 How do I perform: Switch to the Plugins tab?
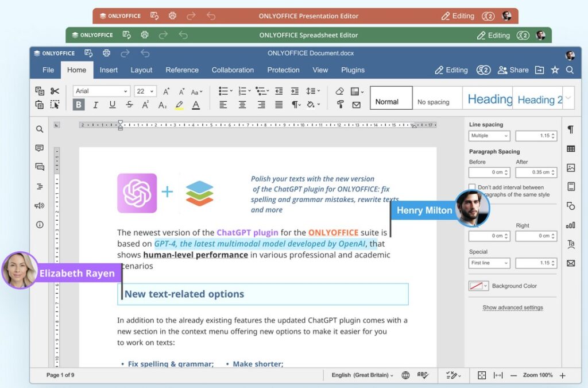click(x=353, y=70)
